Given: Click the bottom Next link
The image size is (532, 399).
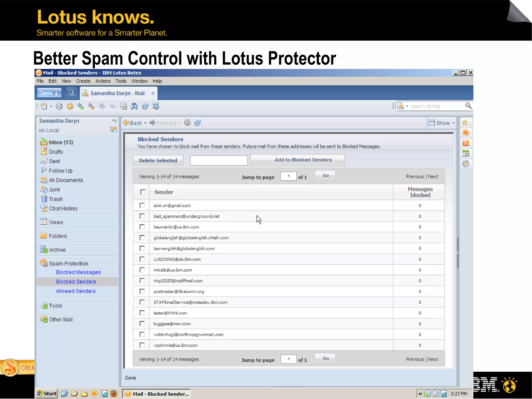Looking at the screenshot, I should (x=433, y=359).
